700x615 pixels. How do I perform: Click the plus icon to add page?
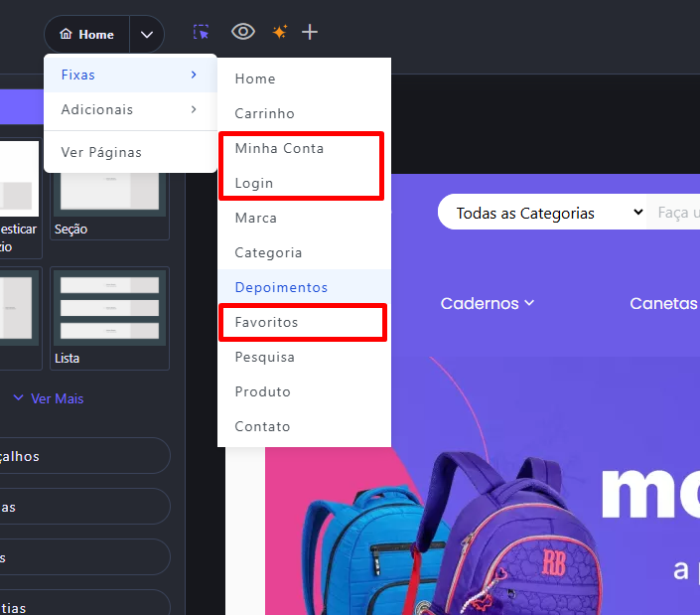click(x=310, y=33)
